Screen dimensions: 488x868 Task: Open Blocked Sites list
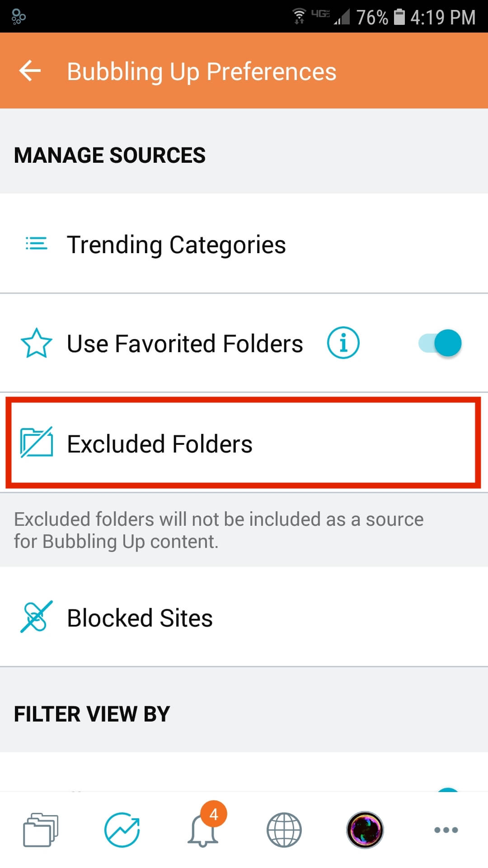(x=244, y=617)
